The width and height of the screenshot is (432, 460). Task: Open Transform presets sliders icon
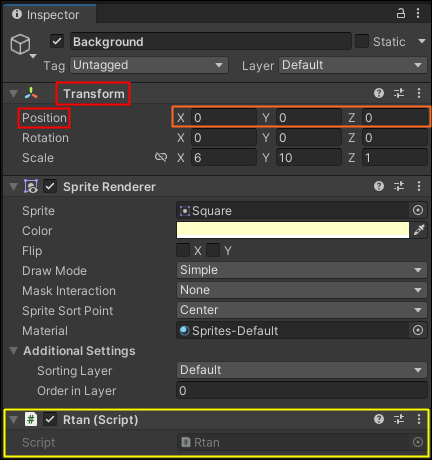click(399, 93)
